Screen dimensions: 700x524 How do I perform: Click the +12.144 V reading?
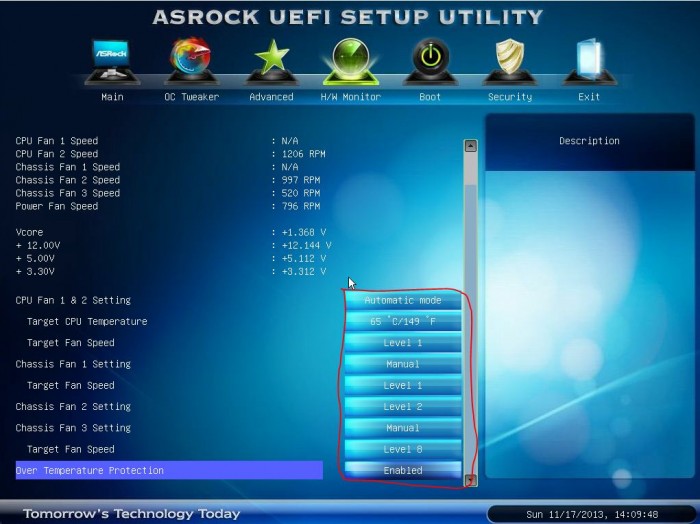point(306,245)
